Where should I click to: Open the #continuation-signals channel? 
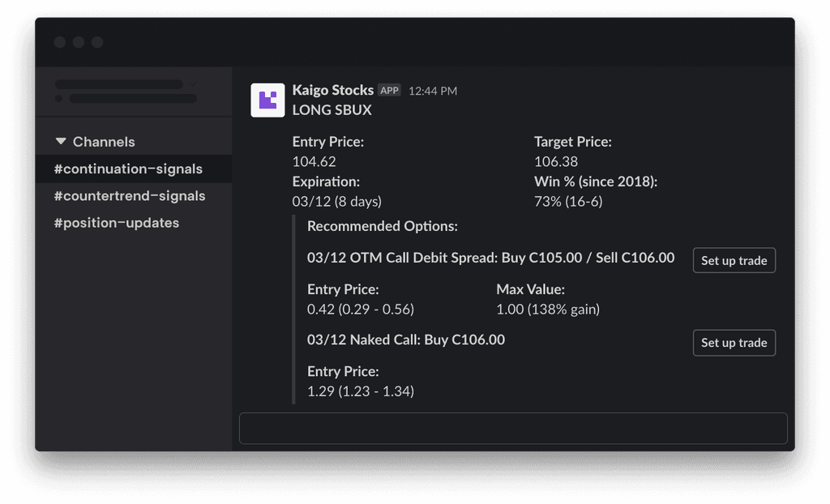click(128, 169)
